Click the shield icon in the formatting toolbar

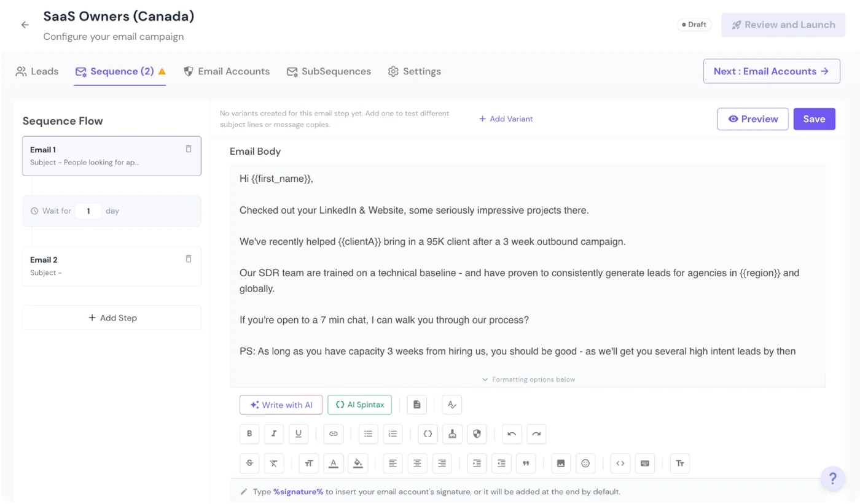coord(477,433)
